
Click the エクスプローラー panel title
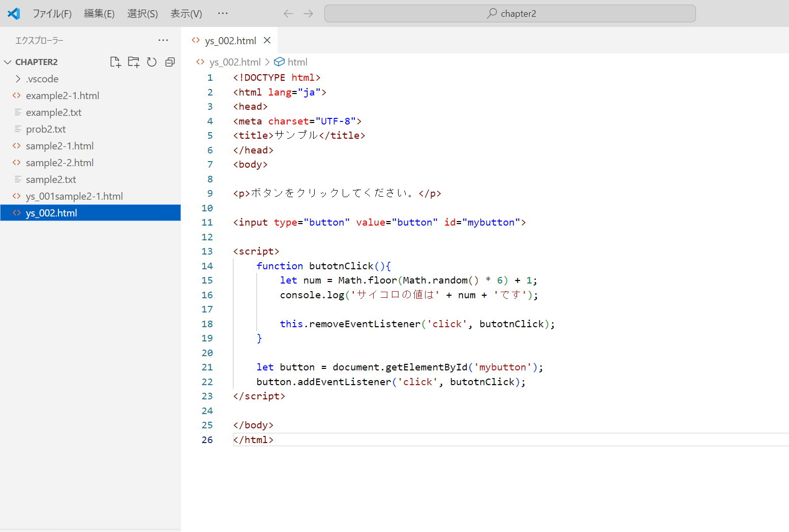(39, 41)
